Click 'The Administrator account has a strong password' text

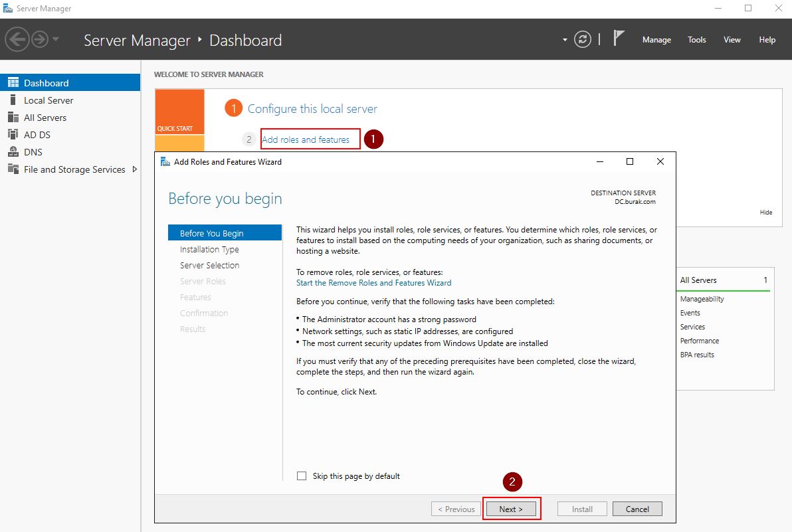point(389,319)
